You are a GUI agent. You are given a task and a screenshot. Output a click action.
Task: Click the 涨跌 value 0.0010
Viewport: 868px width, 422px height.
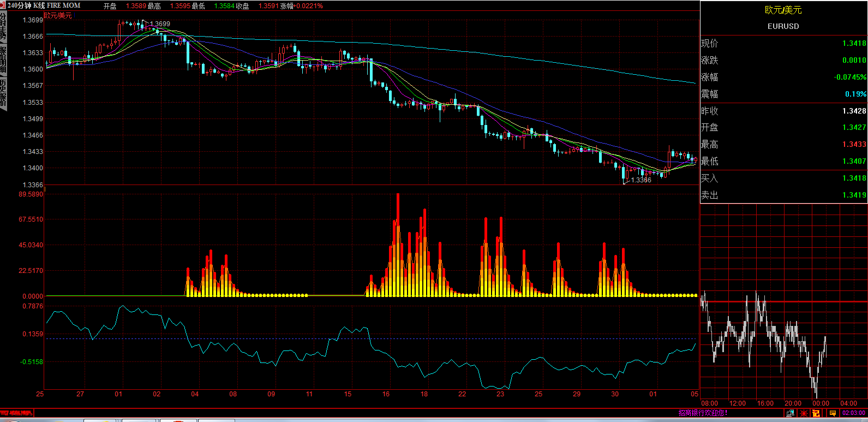coord(854,60)
